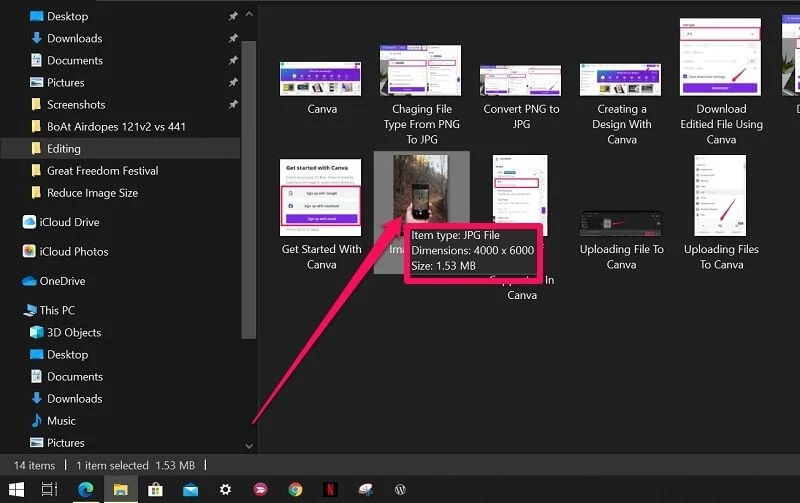The width and height of the screenshot is (800, 503).
Task: Click the pin icon beside quick access Documents
Action: click(233, 60)
